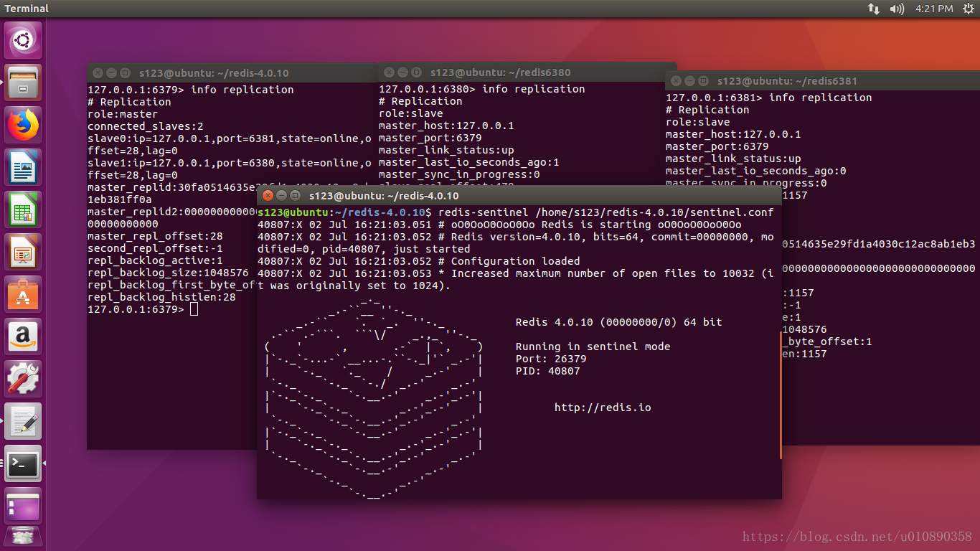
Task: Close the front redis-4.0.10 sentinel terminal window
Action: coord(268,195)
